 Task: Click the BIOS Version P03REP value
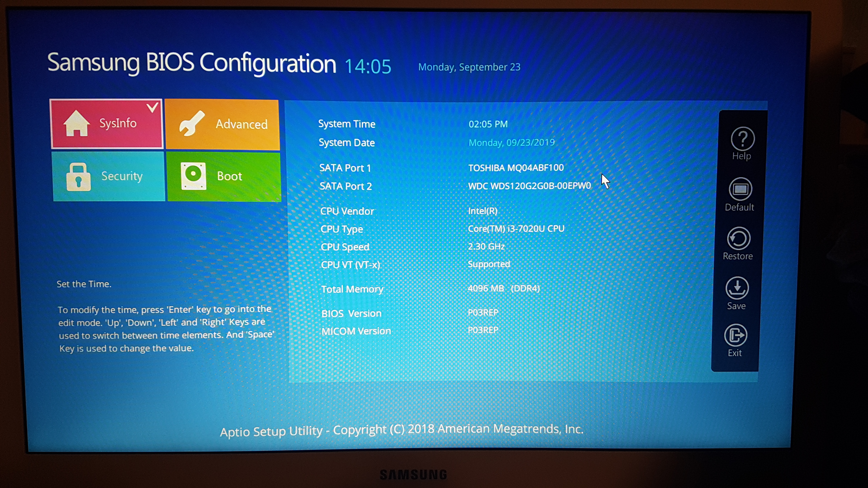[x=483, y=313]
